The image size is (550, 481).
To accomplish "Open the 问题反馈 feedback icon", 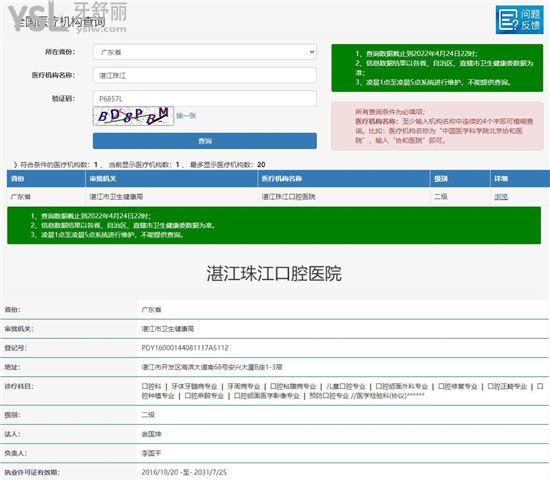I will 519,20.
